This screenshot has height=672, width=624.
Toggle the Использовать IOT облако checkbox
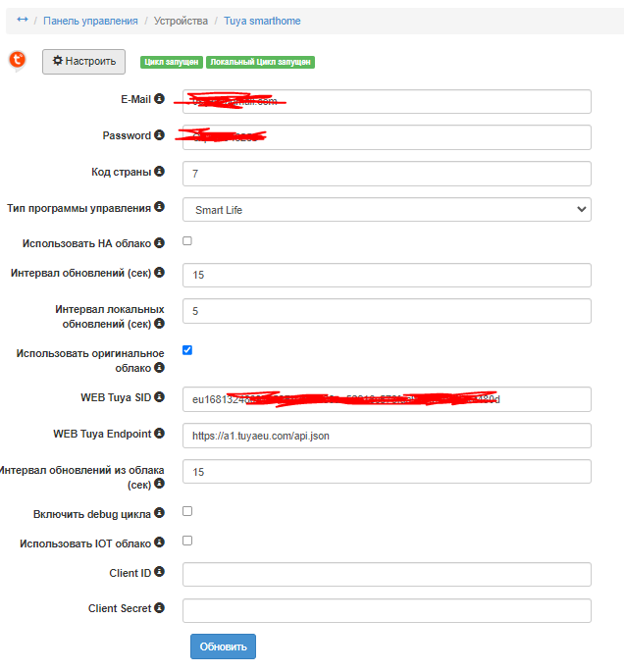pyautogui.click(x=187, y=541)
